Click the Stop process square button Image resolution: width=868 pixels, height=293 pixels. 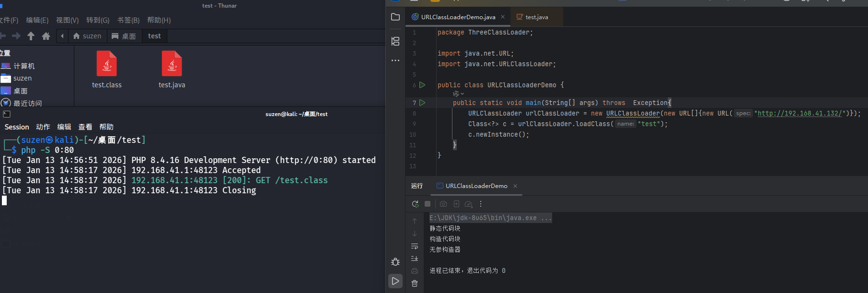[428, 204]
